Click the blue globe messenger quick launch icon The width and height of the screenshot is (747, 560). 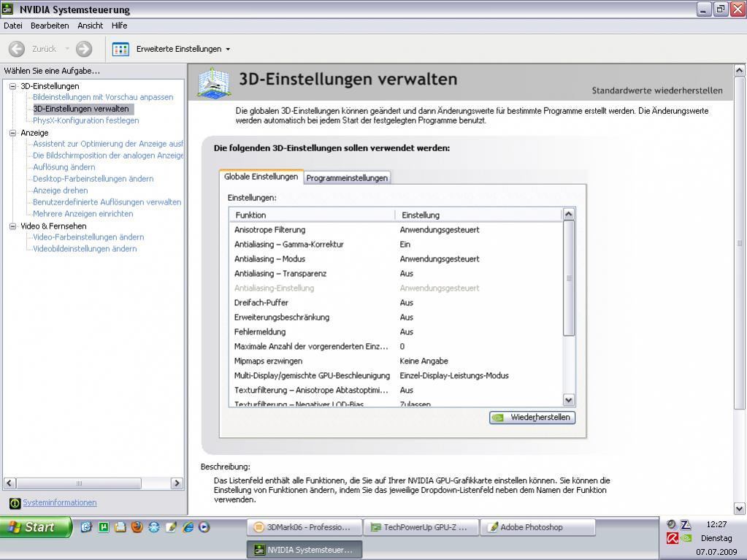click(154, 527)
